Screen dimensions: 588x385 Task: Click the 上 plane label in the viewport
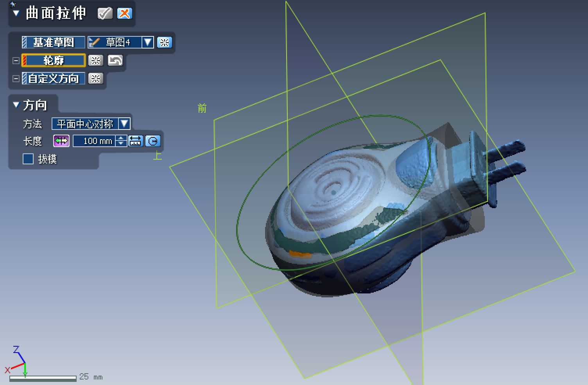(158, 156)
